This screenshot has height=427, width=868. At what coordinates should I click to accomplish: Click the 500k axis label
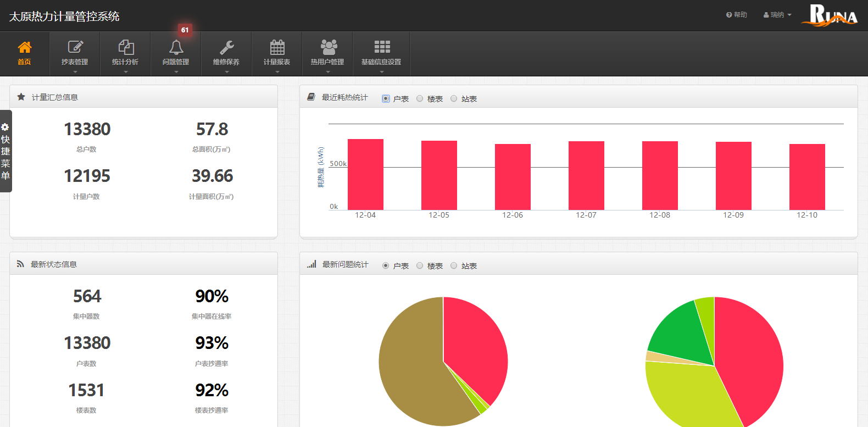click(x=338, y=164)
